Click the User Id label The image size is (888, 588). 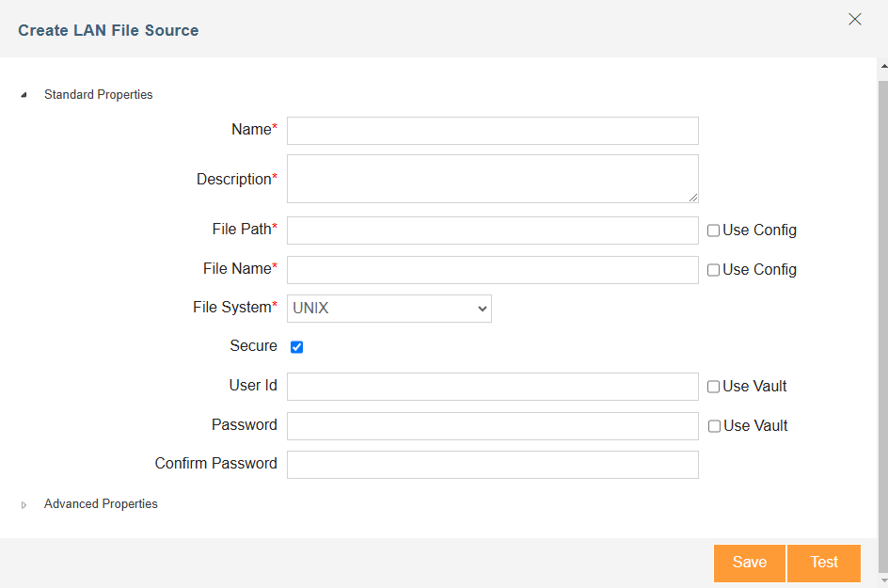click(x=253, y=385)
